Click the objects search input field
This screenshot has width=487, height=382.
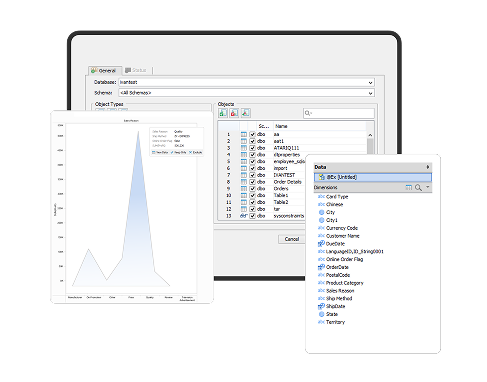(339, 113)
